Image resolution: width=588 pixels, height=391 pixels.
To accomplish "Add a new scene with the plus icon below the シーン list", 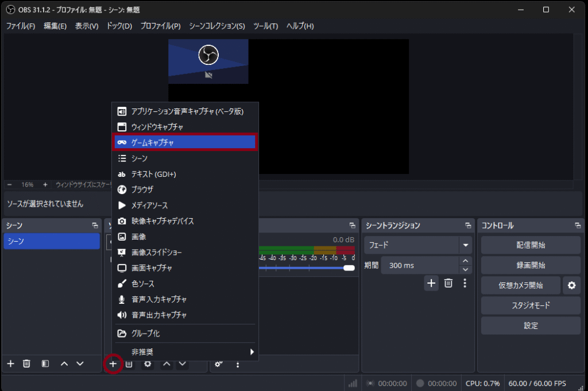I will [x=10, y=363].
